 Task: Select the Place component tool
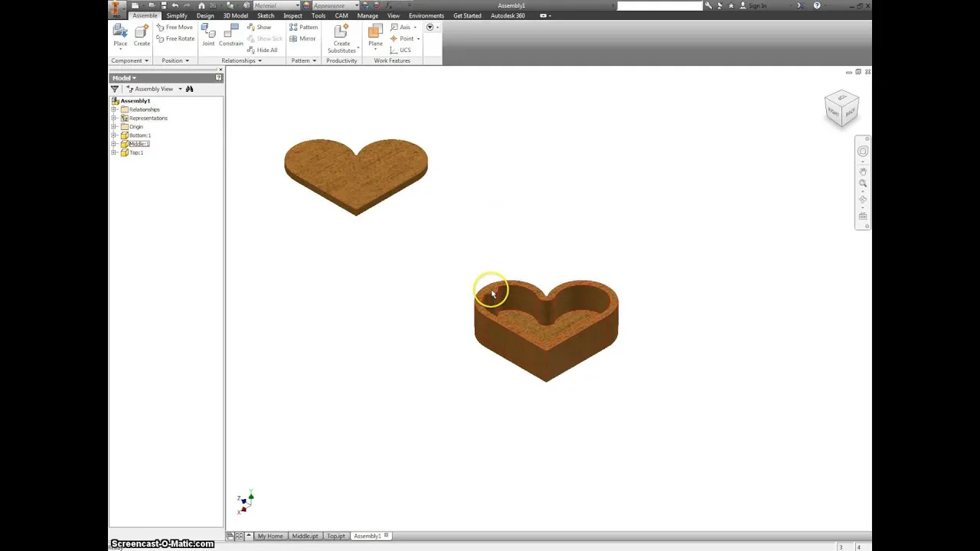click(x=120, y=35)
